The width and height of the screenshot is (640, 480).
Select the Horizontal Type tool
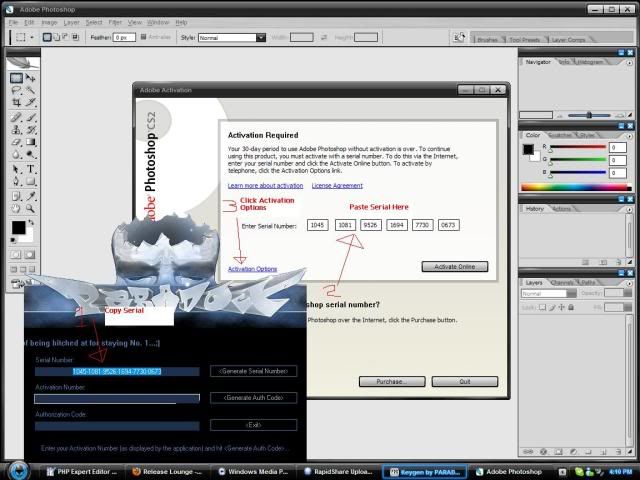(x=31, y=169)
